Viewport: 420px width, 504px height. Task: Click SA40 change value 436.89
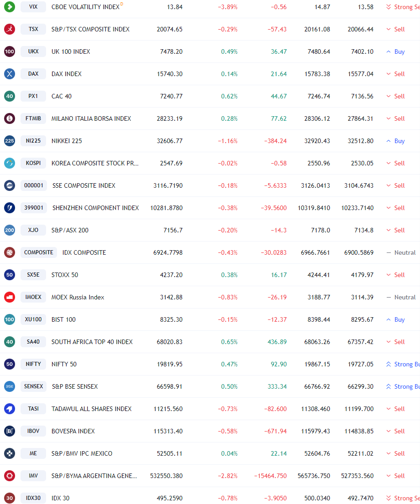[277, 342]
